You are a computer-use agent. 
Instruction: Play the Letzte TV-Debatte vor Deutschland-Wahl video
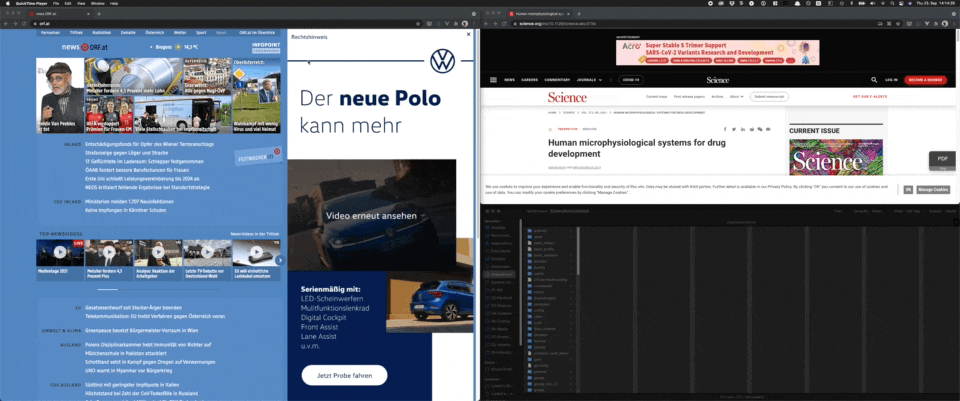coord(207,252)
